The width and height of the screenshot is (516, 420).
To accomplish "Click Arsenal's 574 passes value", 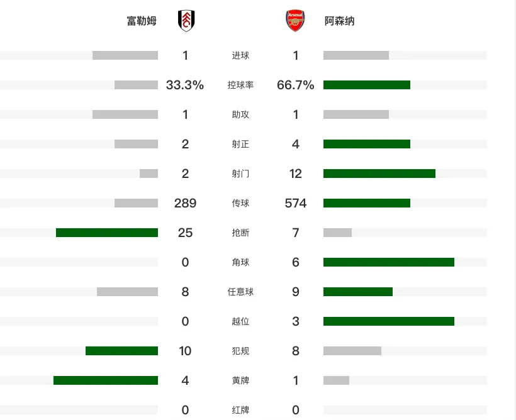I will tap(296, 203).
